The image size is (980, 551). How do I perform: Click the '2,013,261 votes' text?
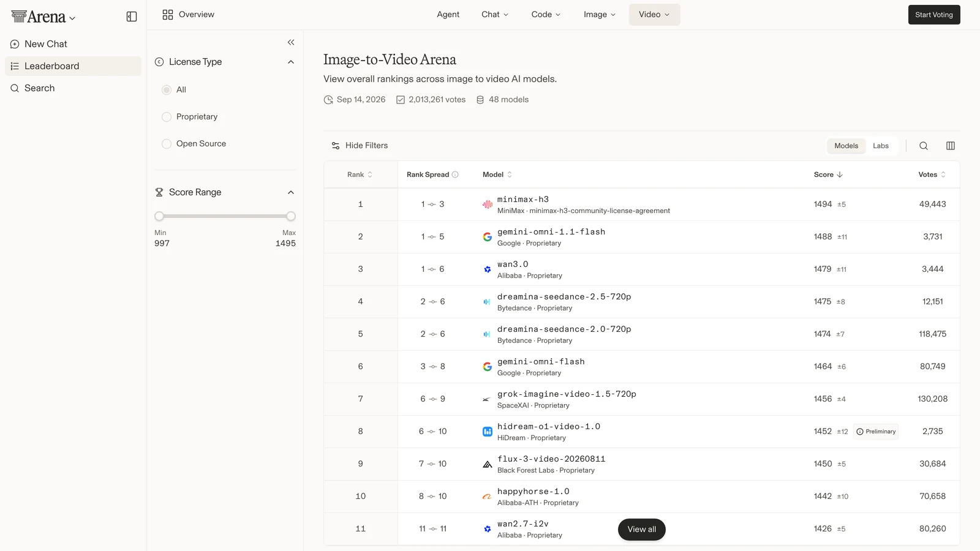point(437,100)
